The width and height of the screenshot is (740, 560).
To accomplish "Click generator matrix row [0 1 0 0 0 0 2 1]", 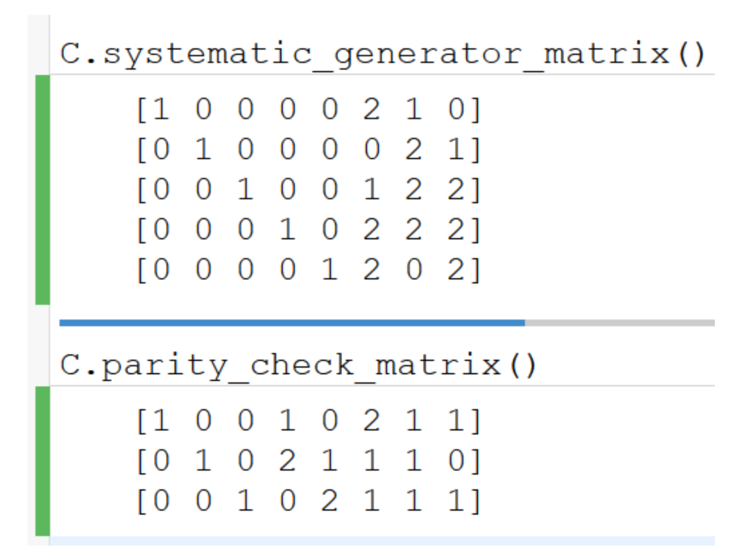I will [309, 150].
